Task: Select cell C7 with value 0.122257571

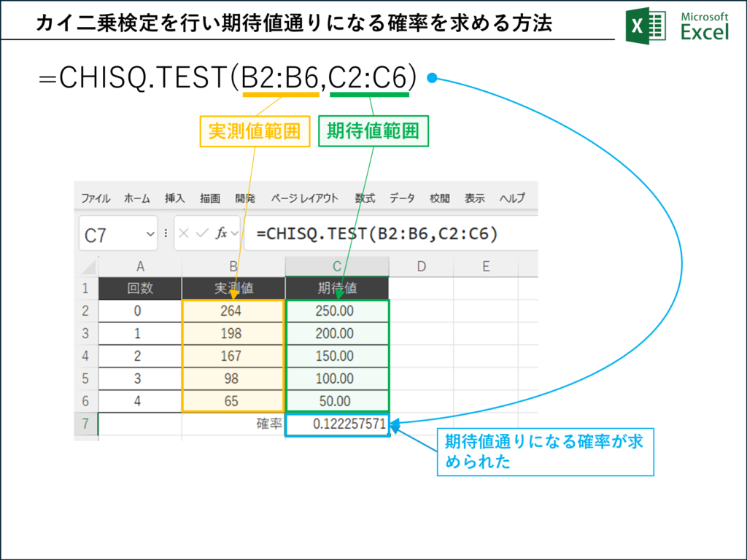Action: pos(337,424)
